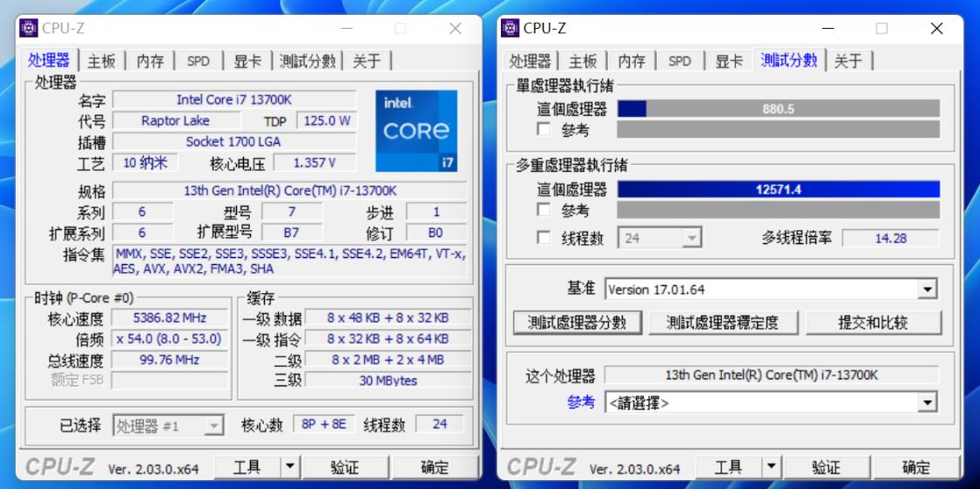Click the 二级 cache value 8 x 2 MB + 2 x 4 MB
Image resolution: width=980 pixels, height=489 pixels.
[x=388, y=359]
